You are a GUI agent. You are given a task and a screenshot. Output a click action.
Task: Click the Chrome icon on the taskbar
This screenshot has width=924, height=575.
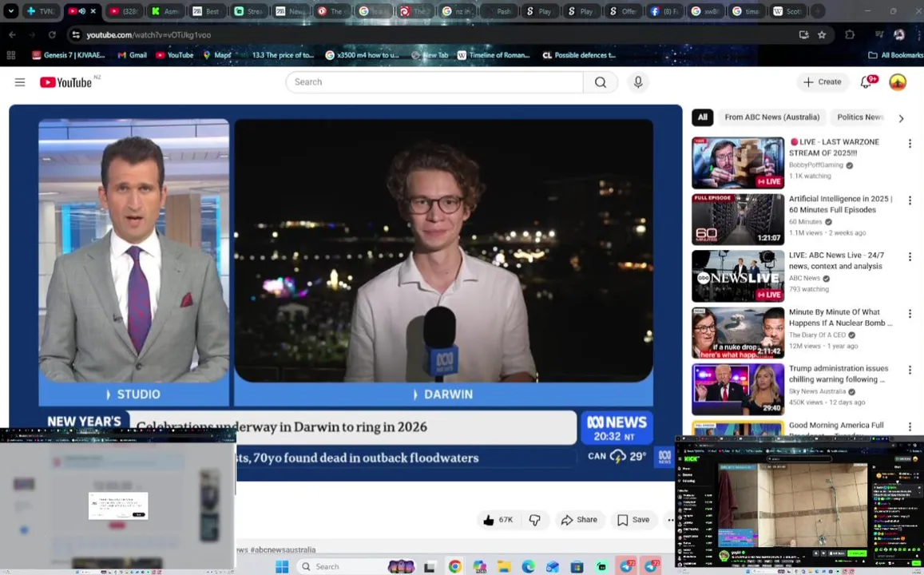point(454,567)
